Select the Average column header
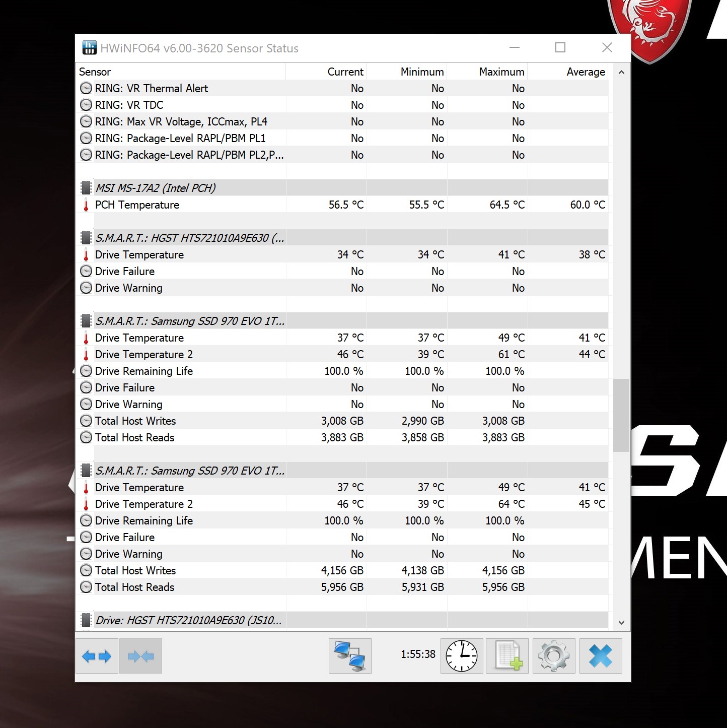Screen dimensions: 727x728 pos(568,72)
